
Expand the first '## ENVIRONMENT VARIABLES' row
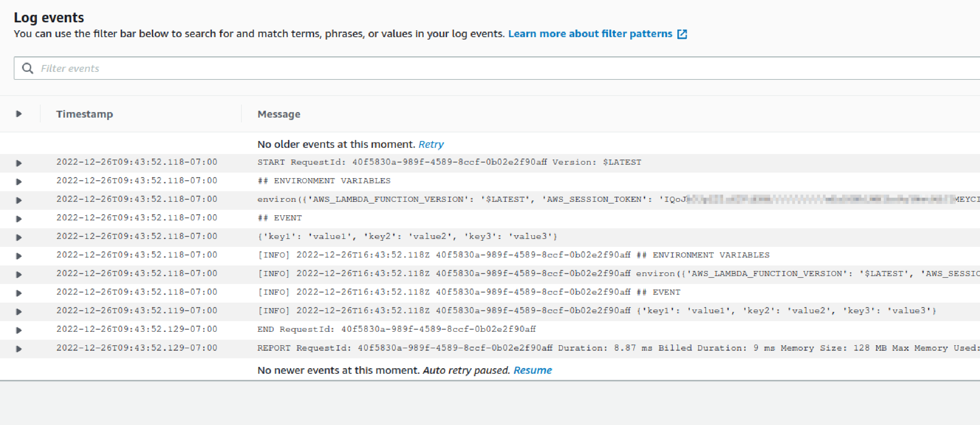coord(19,182)
